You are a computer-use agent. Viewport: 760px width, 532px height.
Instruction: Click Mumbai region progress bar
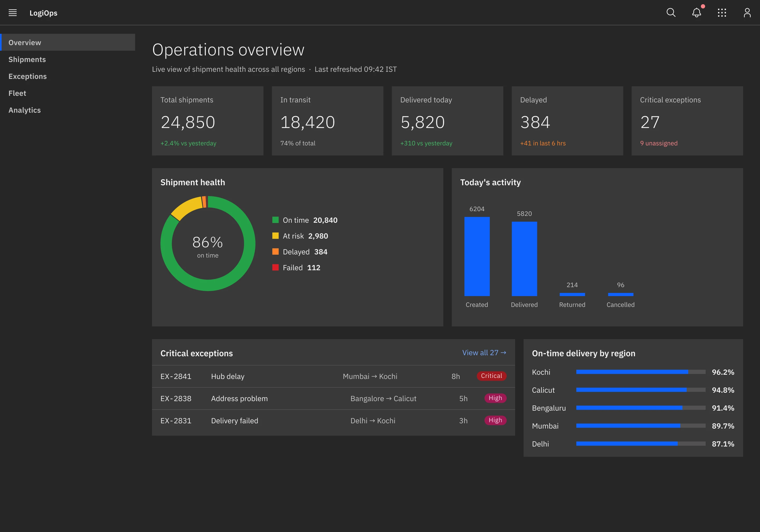click(641, 425)
